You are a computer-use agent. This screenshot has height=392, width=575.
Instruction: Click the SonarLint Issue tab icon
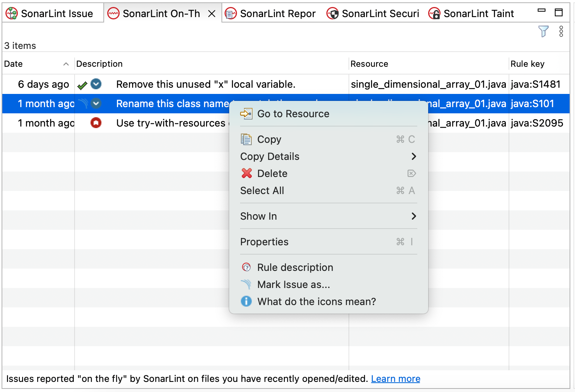[12, 14]
